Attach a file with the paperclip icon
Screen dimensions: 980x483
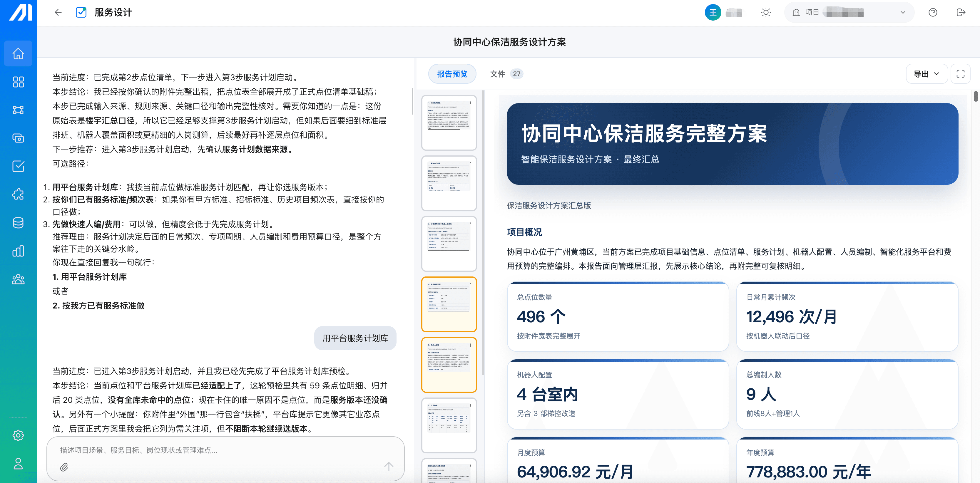click(x=64, y=467)
